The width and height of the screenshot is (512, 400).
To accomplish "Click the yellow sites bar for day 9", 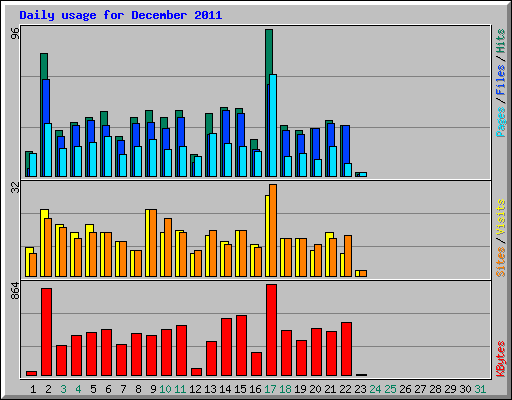I will pyautogui.click(x=147, y=243).
